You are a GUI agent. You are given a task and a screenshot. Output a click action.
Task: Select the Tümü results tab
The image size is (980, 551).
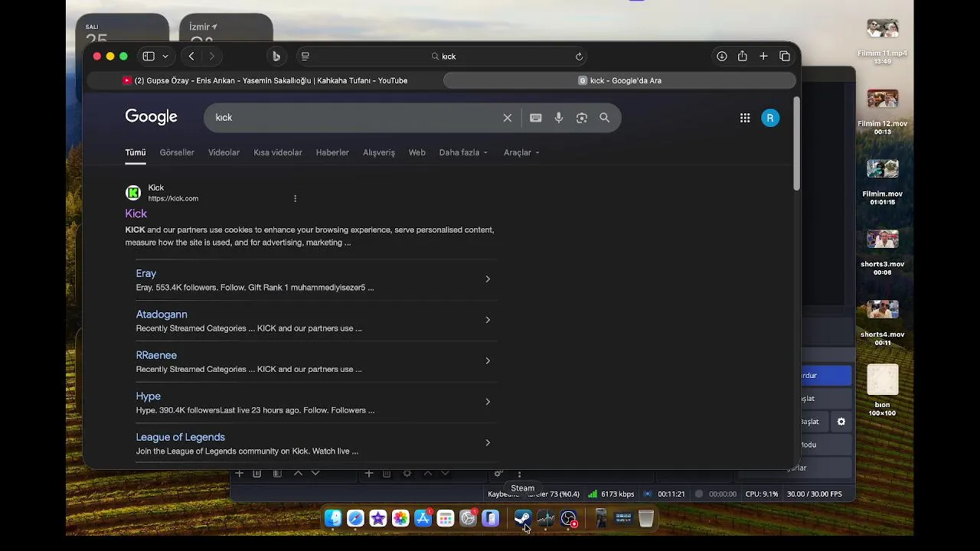click(x=136, y=152)
